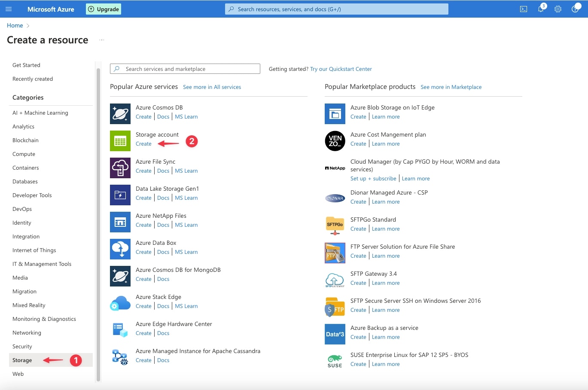Click Learn more for SUSE Enterprise Linux
588x390 pixels.
tap(386, 364)
